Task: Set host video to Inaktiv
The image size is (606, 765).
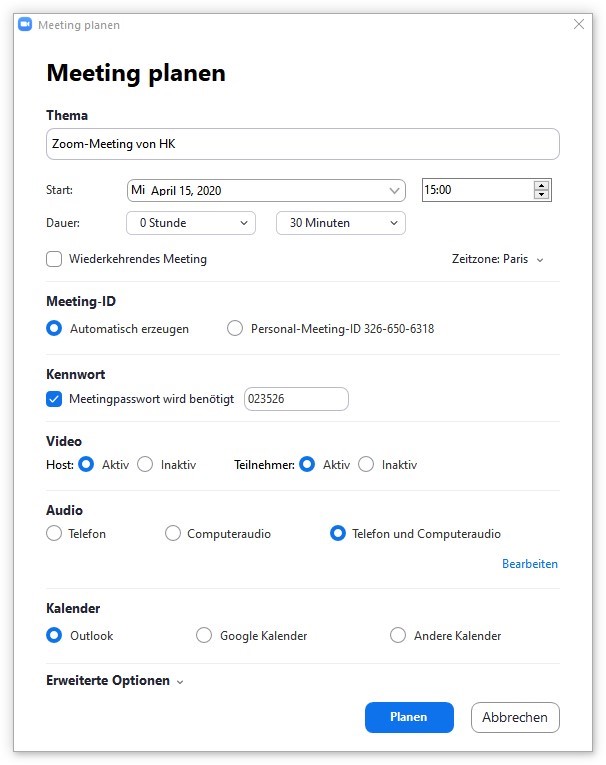Action: tap(145, 464)
